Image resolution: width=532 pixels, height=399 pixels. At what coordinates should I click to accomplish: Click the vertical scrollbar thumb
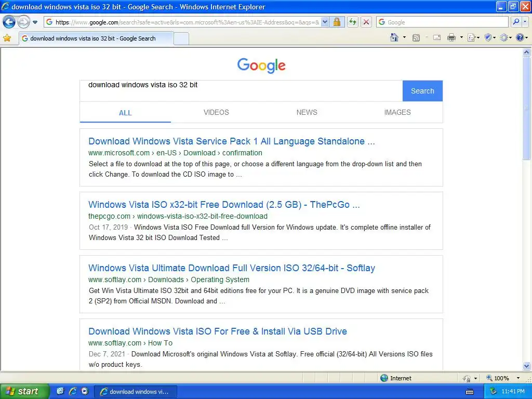(x=527, y=108)
